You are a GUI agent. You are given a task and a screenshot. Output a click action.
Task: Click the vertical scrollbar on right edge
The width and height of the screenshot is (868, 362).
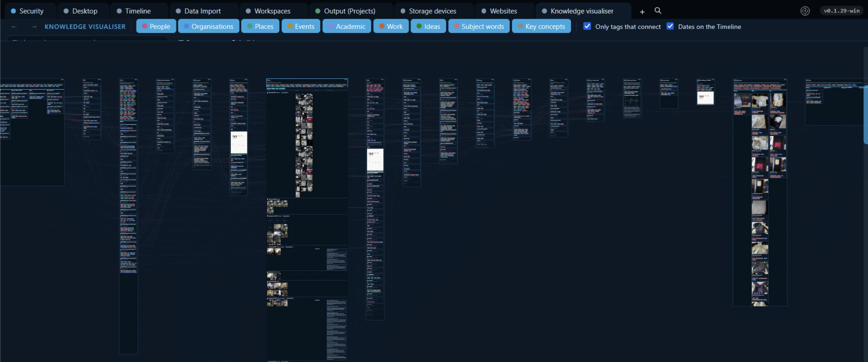pyautogui.click(x=866, y=114)
